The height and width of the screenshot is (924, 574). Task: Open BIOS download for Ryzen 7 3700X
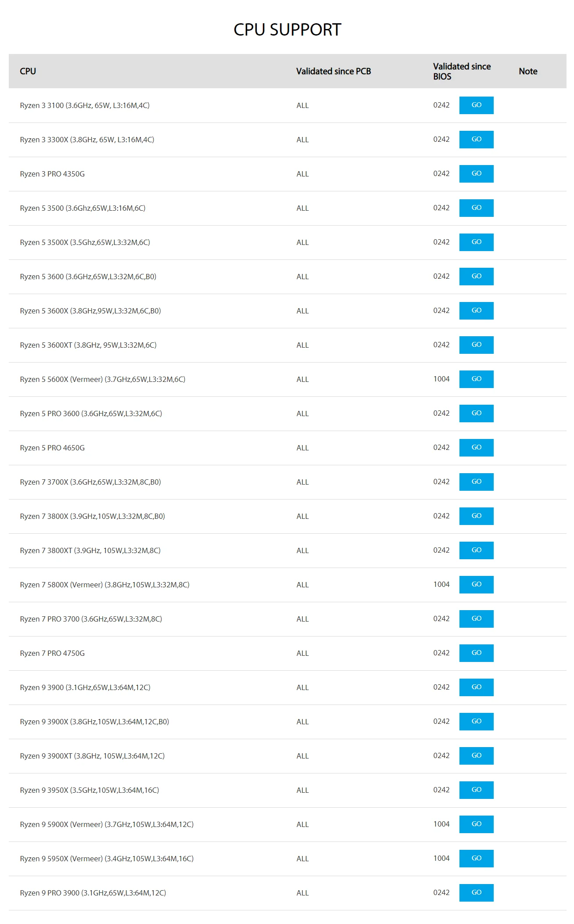[x=476, y=482]
